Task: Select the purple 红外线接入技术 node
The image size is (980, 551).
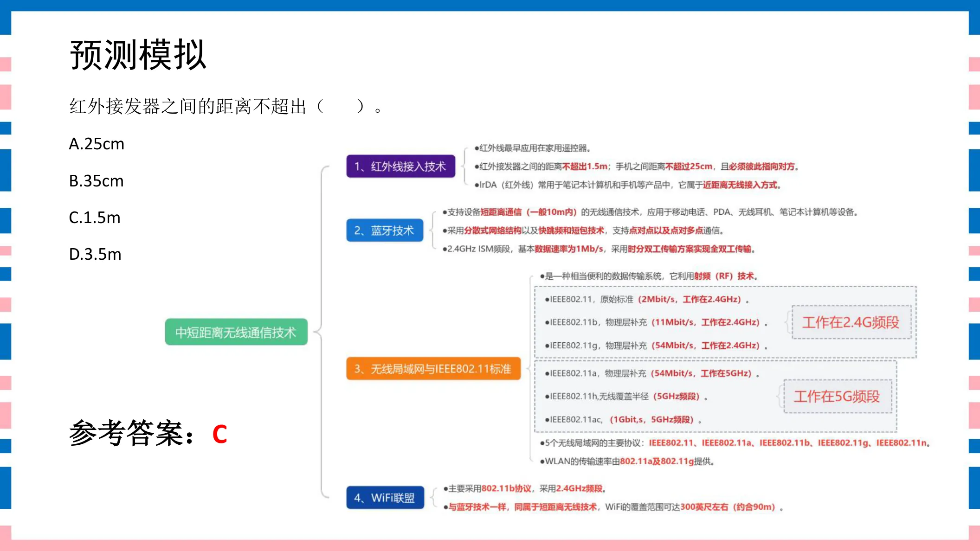Action: click(x=400, y=166)
